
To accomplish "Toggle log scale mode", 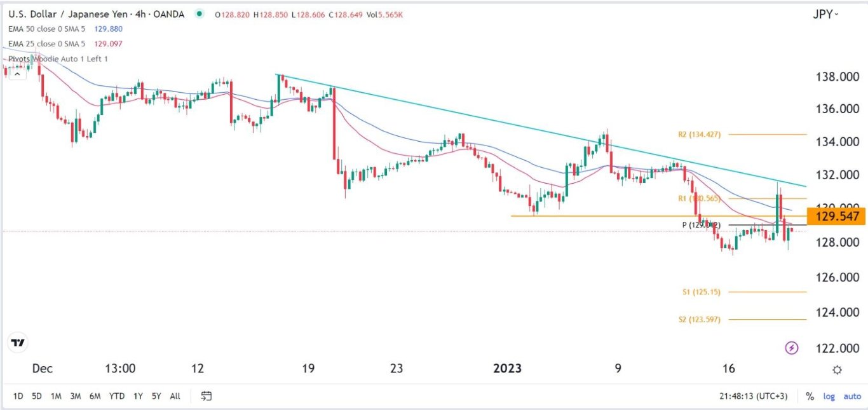I will [x=829, y=396].
